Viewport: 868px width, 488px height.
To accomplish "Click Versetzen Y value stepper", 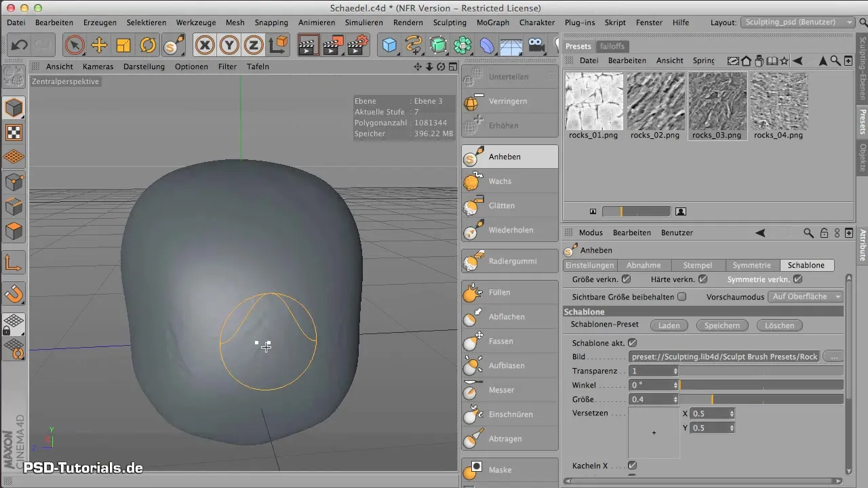I will (x=731, y=428).
